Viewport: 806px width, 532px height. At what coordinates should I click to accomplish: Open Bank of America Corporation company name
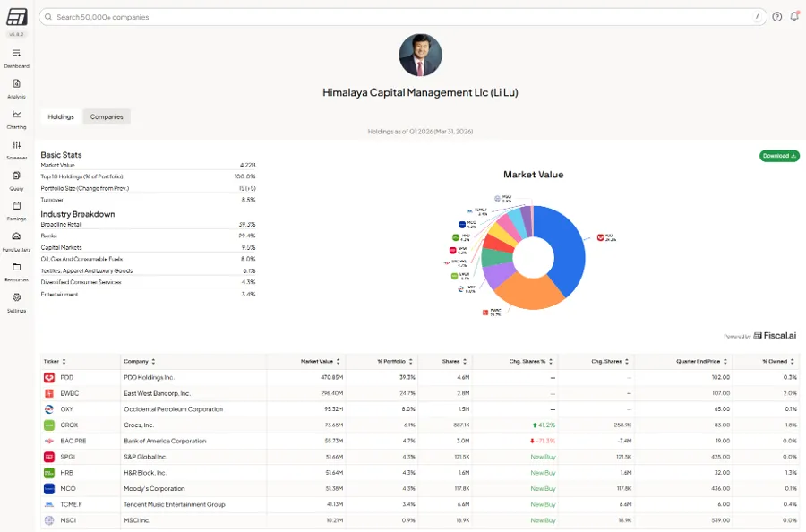pos(165,441)
